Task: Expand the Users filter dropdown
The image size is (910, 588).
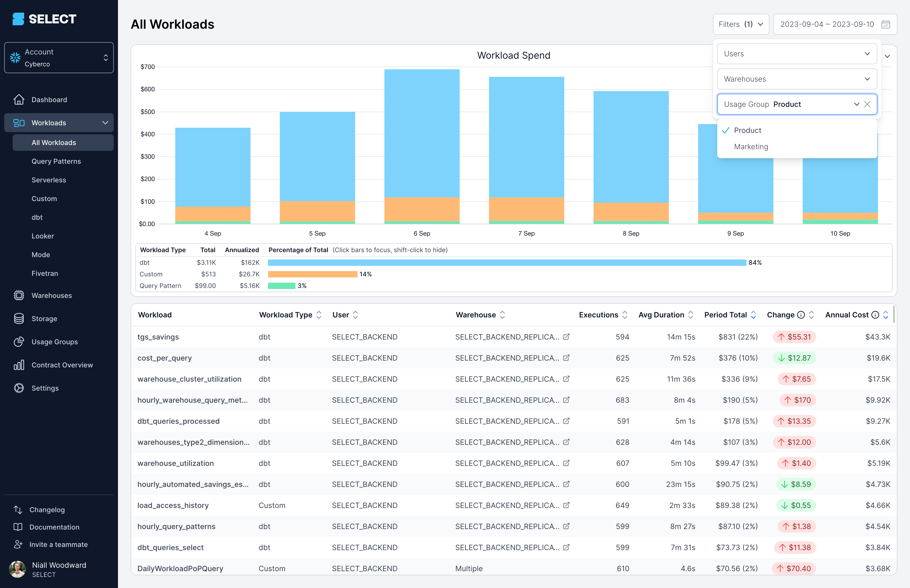Action: [x=797, y=54]
